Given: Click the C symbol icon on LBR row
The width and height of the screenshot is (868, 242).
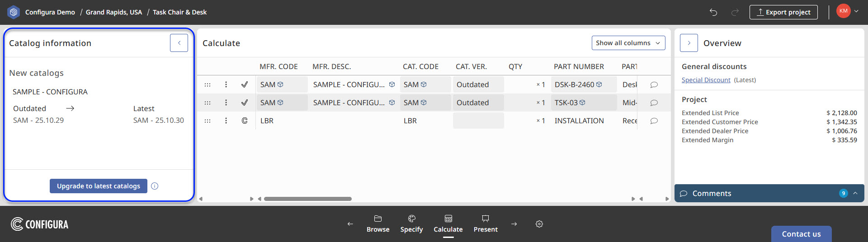Looking at the screenshot, I should [x=245, y=121].
